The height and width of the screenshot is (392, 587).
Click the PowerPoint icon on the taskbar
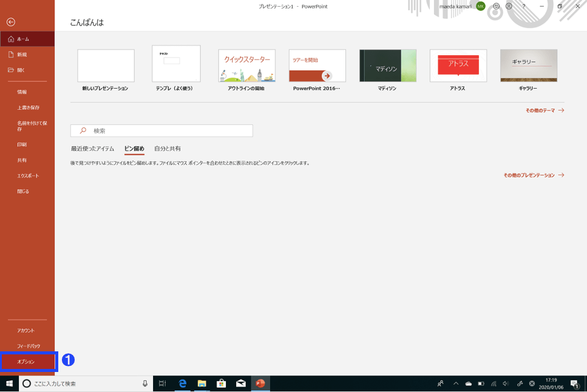260,384
